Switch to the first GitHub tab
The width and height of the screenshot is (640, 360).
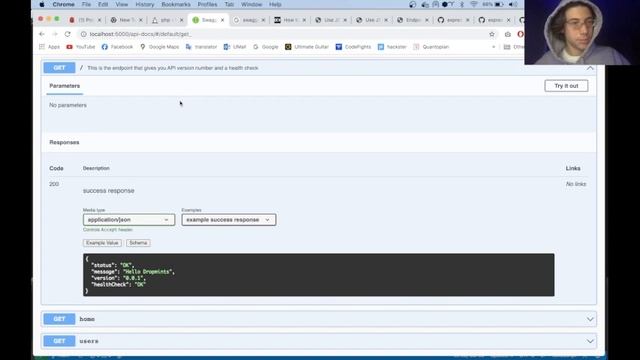[x=453, y=20]
